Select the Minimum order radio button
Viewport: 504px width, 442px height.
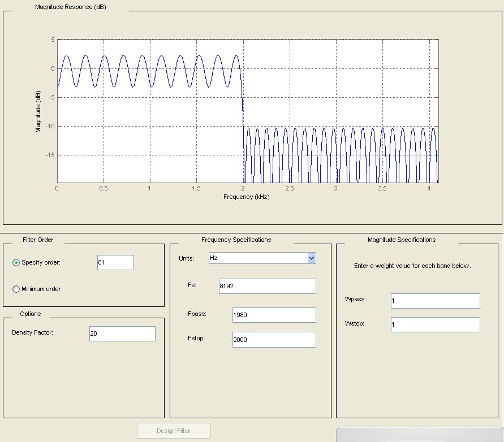pos(16,289)
